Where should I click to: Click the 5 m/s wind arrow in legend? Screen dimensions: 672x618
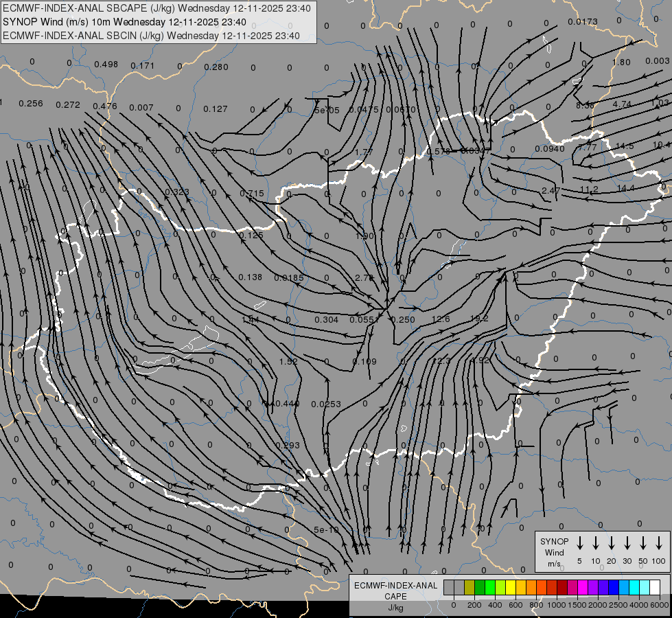[x=579, y=543]
